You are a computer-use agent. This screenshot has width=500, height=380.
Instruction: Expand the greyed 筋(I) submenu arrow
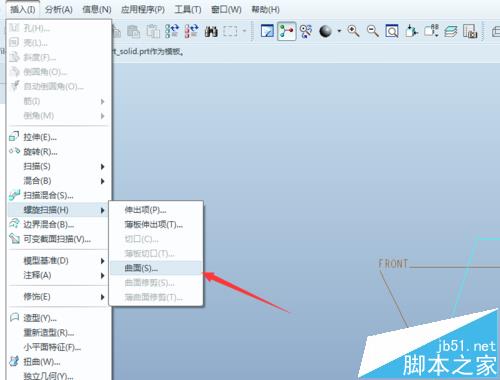[x=103, y=101]
